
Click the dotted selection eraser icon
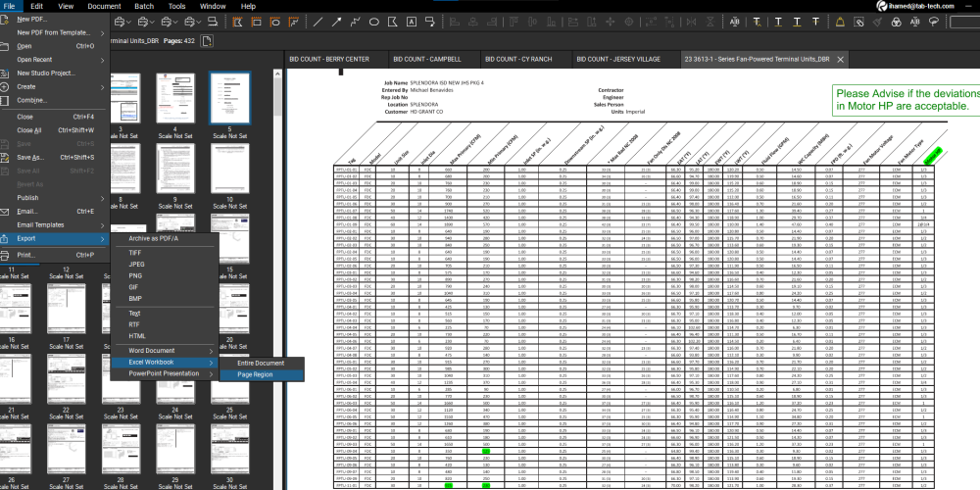click(858, 22)
